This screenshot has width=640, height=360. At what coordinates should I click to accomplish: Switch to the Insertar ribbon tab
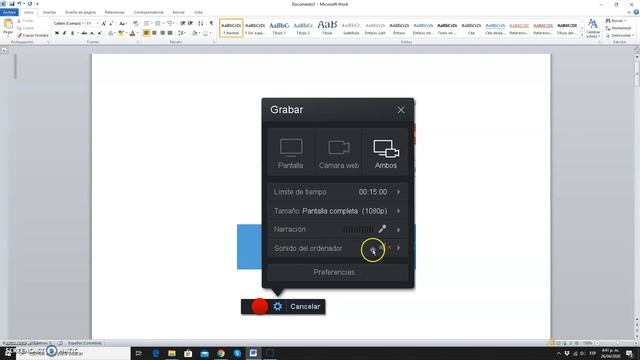(x=49, y=12)
